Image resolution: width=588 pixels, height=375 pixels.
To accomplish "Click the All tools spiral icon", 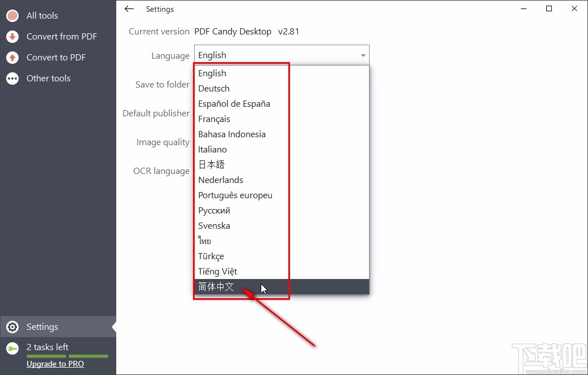I will pos(12,16).
